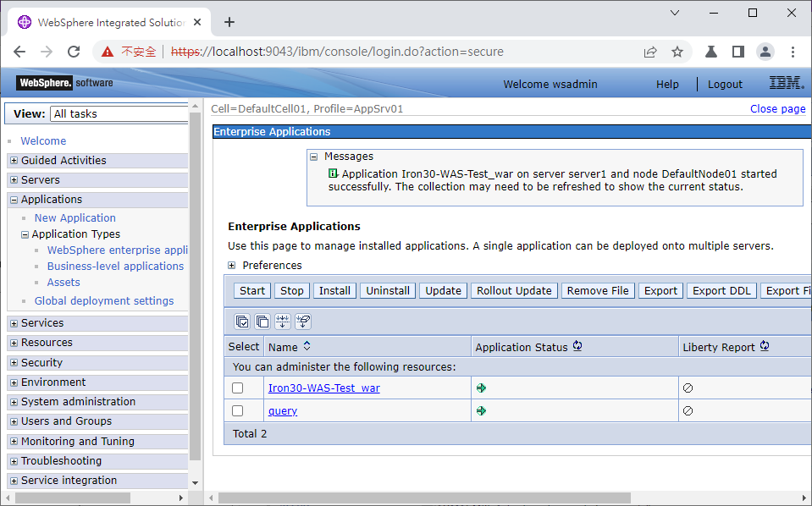Click the not-secure warning triangle icon
This screenshot has width=812, height=506.
pos(108,52)
